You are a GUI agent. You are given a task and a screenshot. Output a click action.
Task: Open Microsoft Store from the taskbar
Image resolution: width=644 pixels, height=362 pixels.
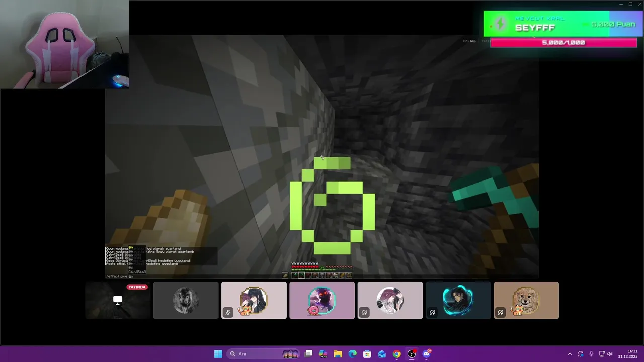[367, 354]
